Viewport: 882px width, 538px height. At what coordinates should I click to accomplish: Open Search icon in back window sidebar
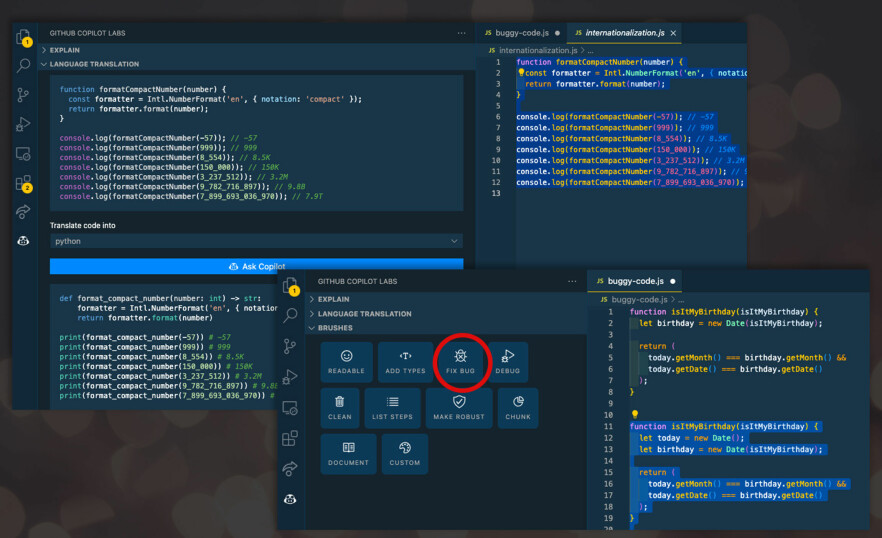click(x=23, y=65)
